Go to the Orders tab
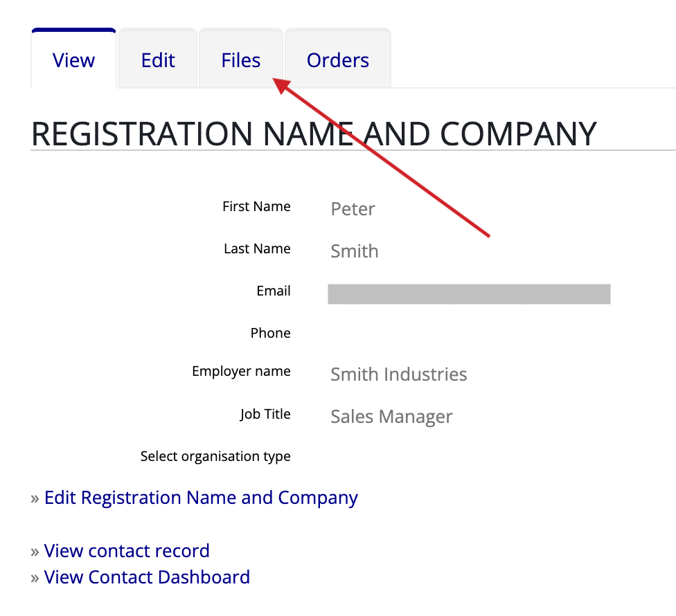Image resolution: width=676 pixels, height=616 pixels. (x=337, y=60)
